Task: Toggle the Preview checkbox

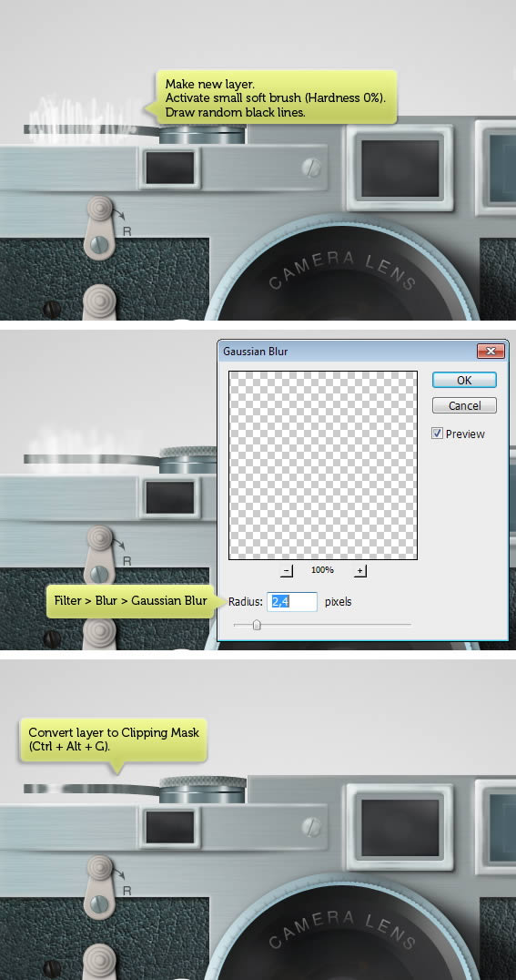Action: point(438,434)
